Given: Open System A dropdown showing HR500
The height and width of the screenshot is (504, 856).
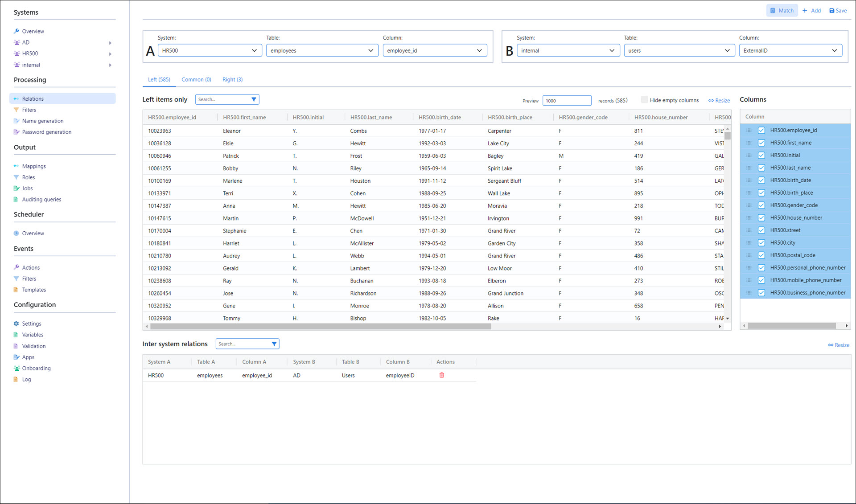Looking at the screenshot, I should click(209, 50).
